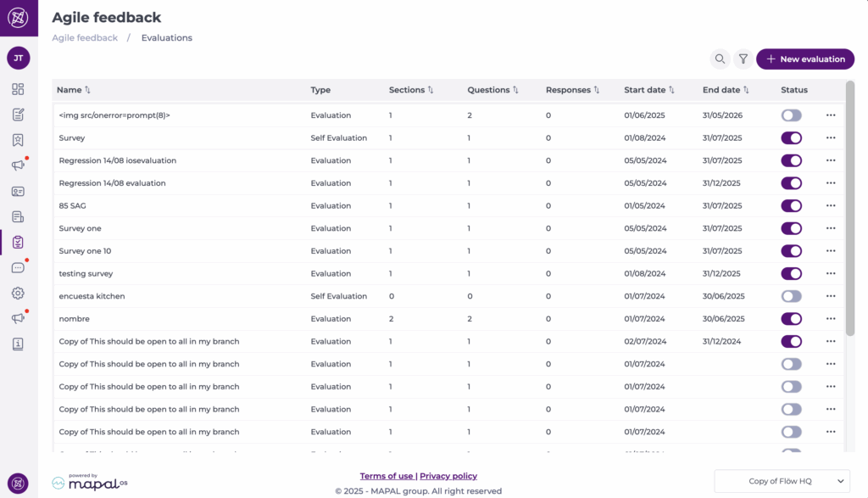Click the table's vertical scrollbar
This screenshot has width=868, height=498.
click(850, 212)
